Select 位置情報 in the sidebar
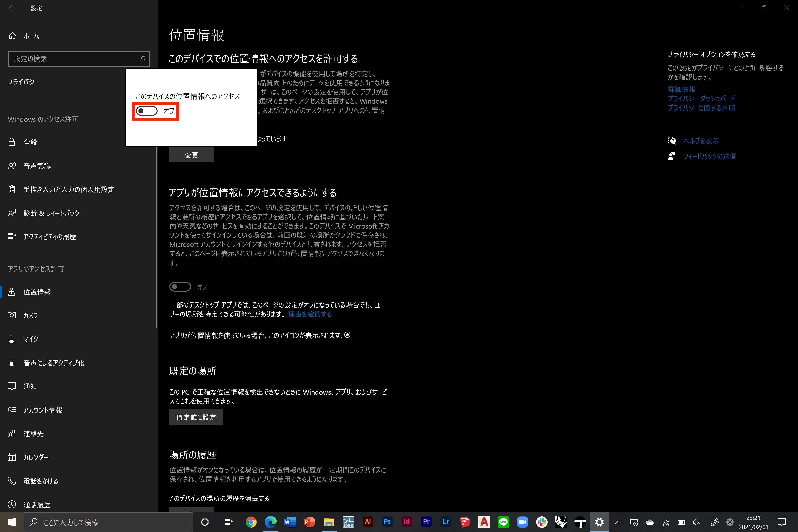The width and height of the screenshot is (798, 532). [37, 292]
